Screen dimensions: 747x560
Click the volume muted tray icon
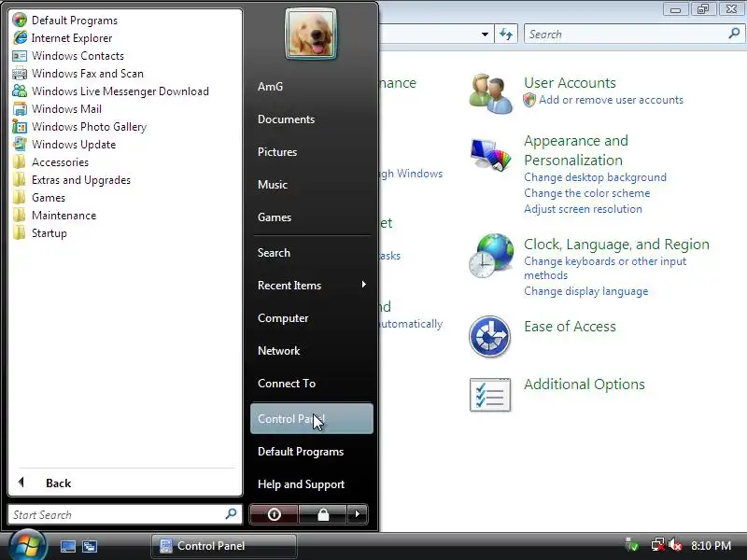click(x=675, y=545)
